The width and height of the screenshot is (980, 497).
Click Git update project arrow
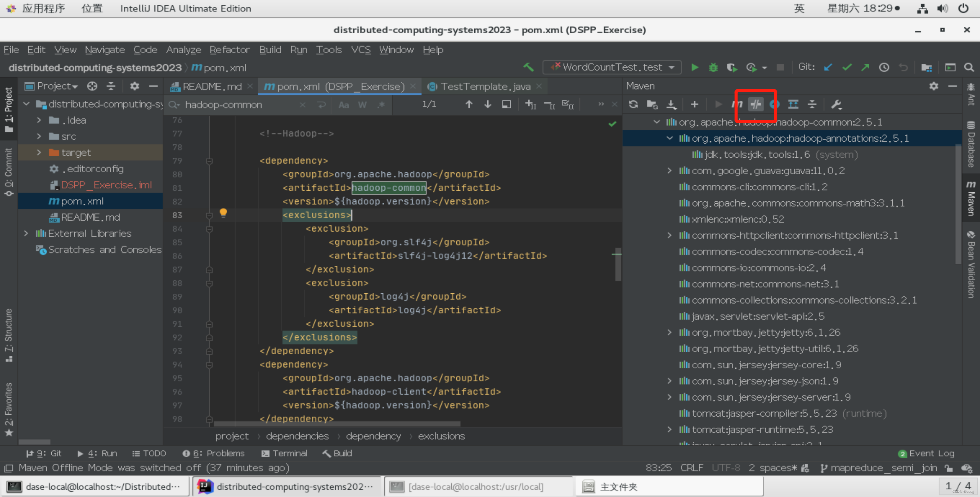[x=828, y=67]
